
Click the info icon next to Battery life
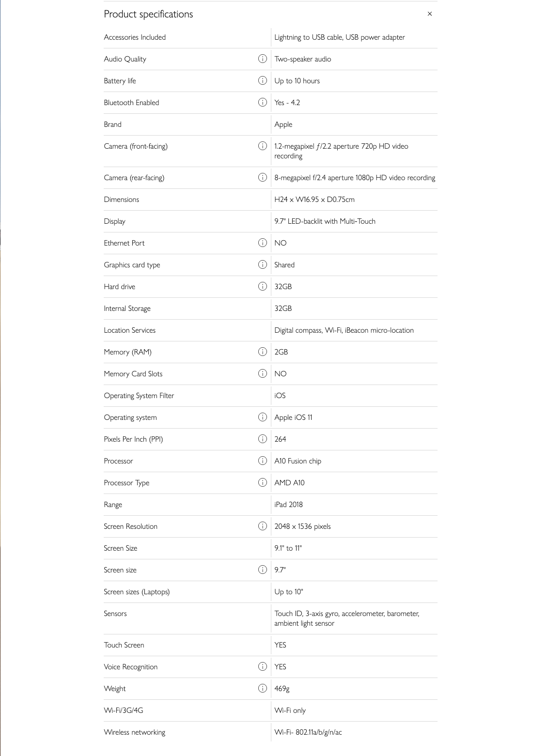262,81
